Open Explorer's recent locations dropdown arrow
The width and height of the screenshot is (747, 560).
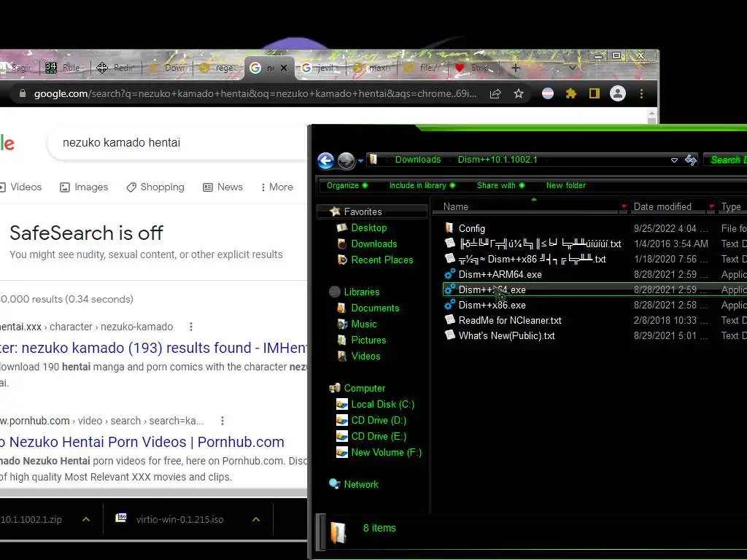pos(360,161)
